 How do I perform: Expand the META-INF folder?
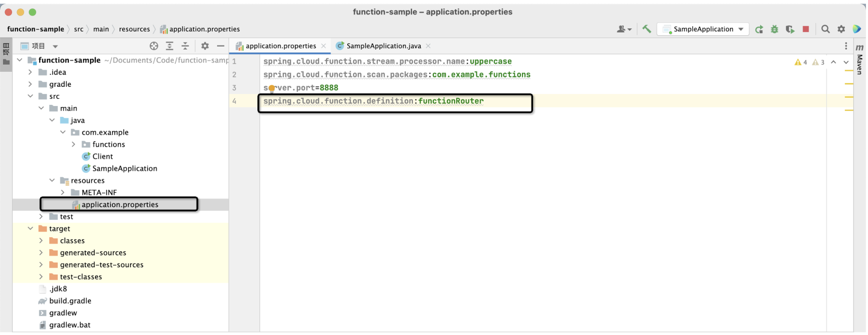pyautogui.click(x=63, y=192)
